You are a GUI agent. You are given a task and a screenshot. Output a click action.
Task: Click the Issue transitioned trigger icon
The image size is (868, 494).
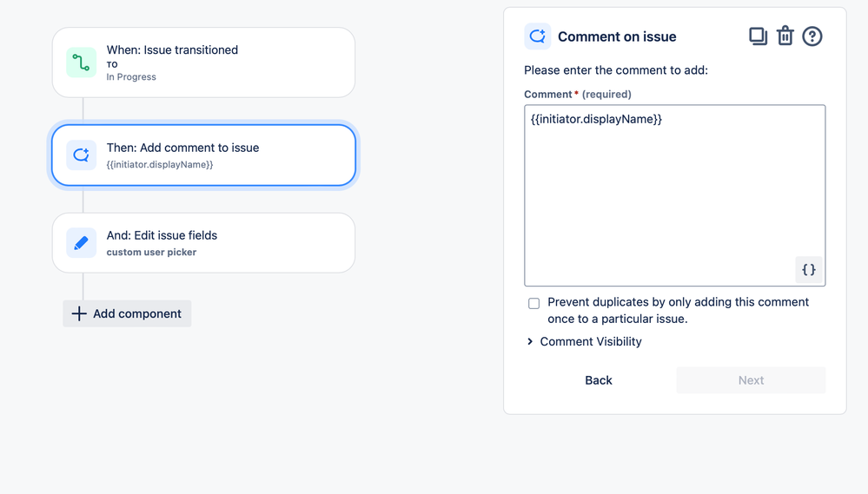click(x=81, y=63)
